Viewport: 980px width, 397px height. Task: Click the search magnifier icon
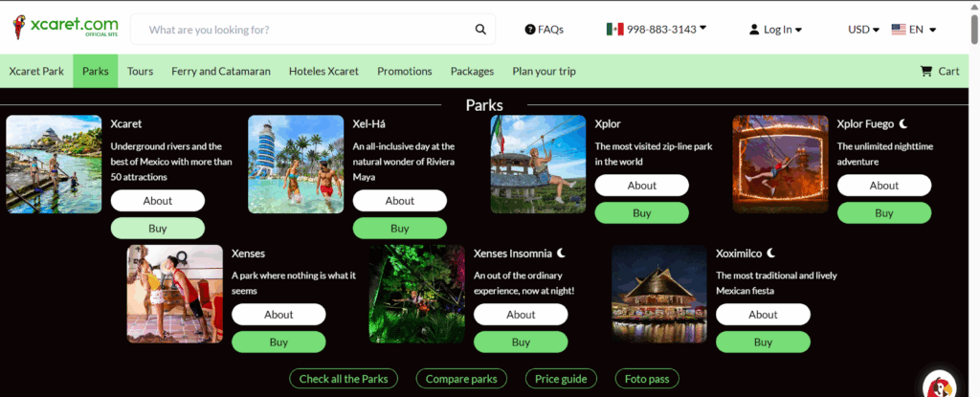tap(480, 30)
